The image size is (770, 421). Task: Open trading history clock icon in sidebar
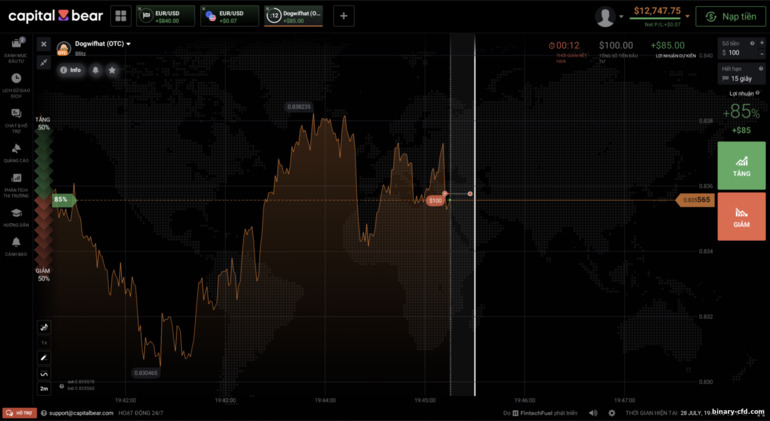16,82
